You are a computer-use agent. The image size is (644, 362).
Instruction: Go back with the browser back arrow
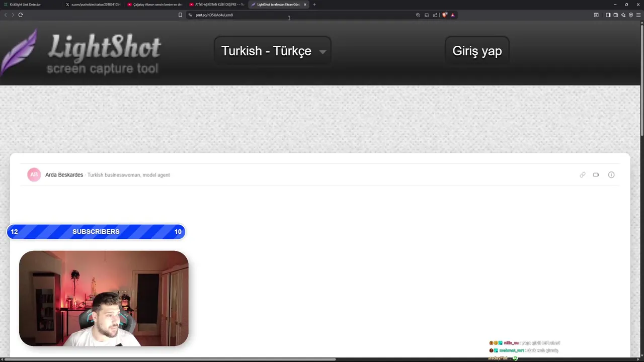(x=6, y=15)
